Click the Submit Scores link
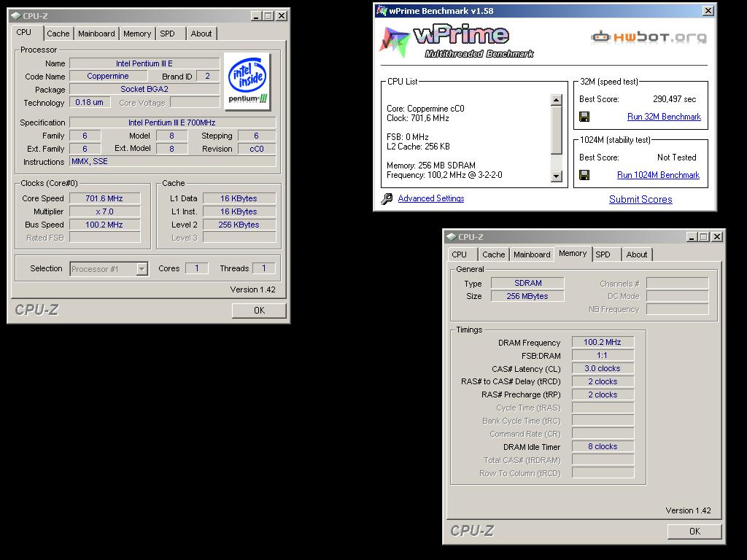 point(640,200)
